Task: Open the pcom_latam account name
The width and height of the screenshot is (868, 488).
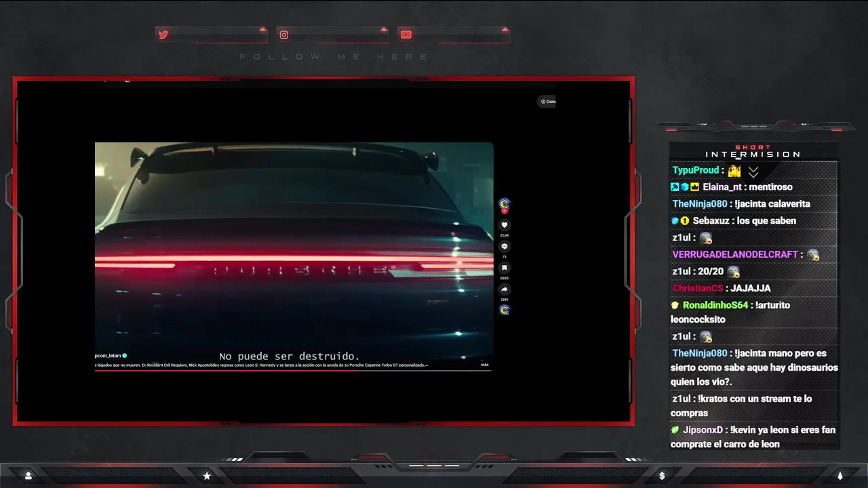Action: click(x=108, y=355)
